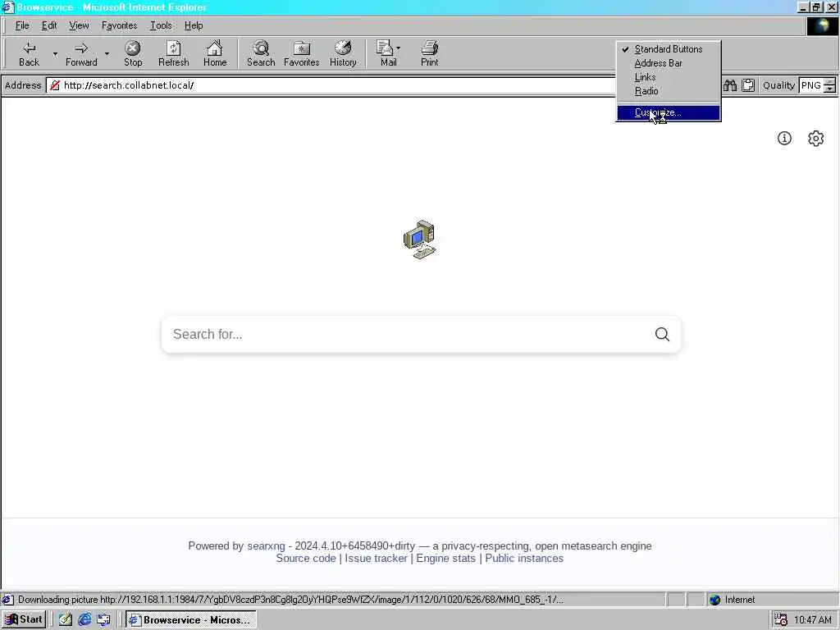This screenshot has height=630, width=840.
Task: Open the Search pane from the toolbar
Action: tap(261, 54)
